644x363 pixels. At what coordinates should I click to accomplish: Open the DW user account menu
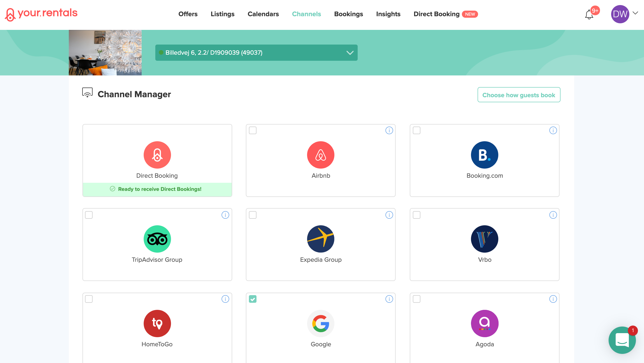tap(624, 14)
